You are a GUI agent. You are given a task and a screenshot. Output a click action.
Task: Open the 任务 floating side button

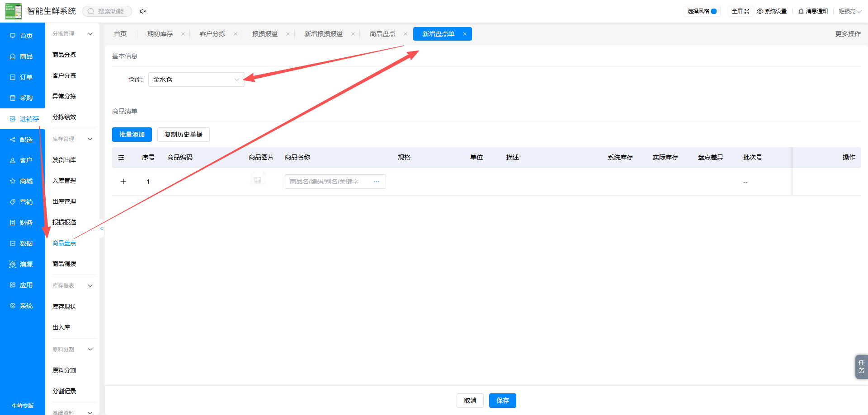point(862,367)
